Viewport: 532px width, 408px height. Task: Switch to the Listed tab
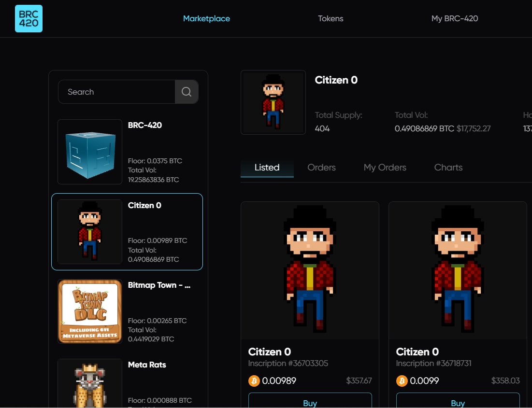coord(267,168)
